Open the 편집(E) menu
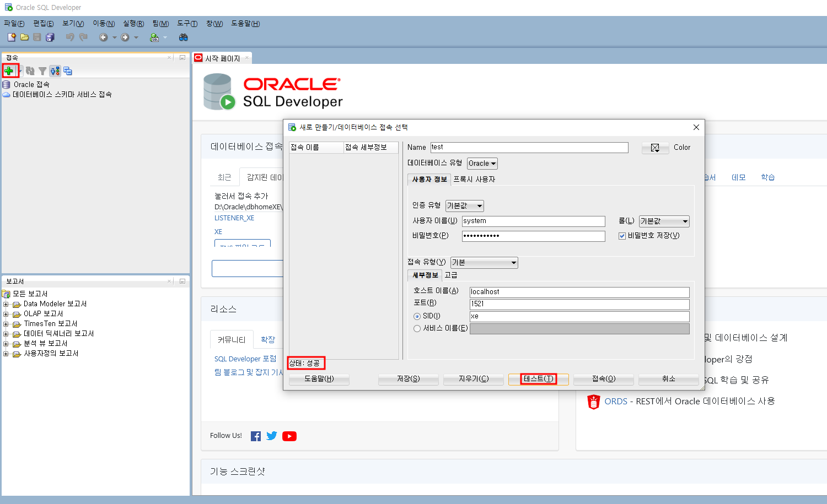Image resolution: width=827 pixels, height=504 pixels. click(44, 24)
